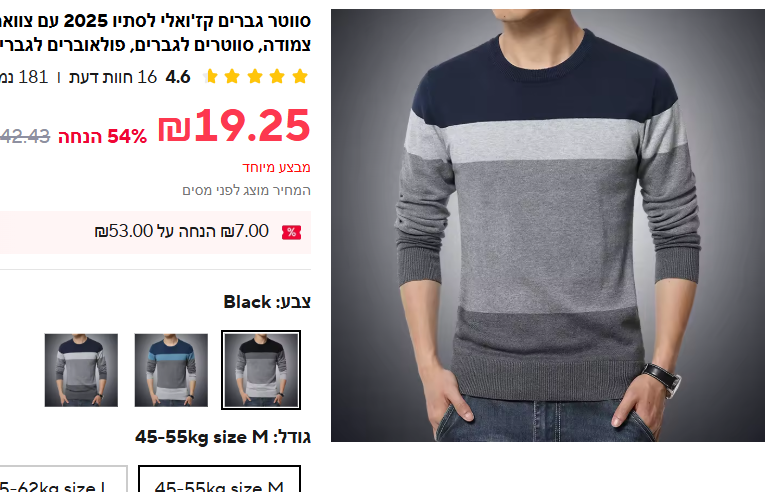Select the navy blue sweater color thumbnail
The height and width of the screenshot is (492, 776).
(81, 370)
